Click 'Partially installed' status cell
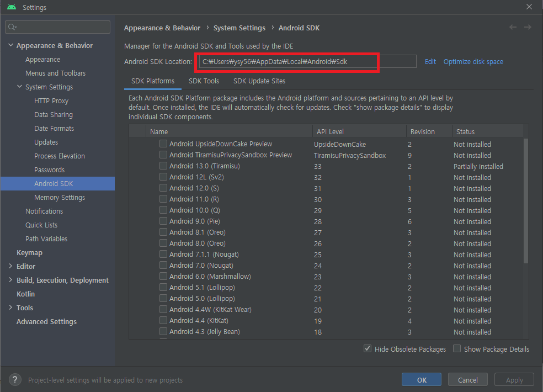 click(x=478, y=166)
